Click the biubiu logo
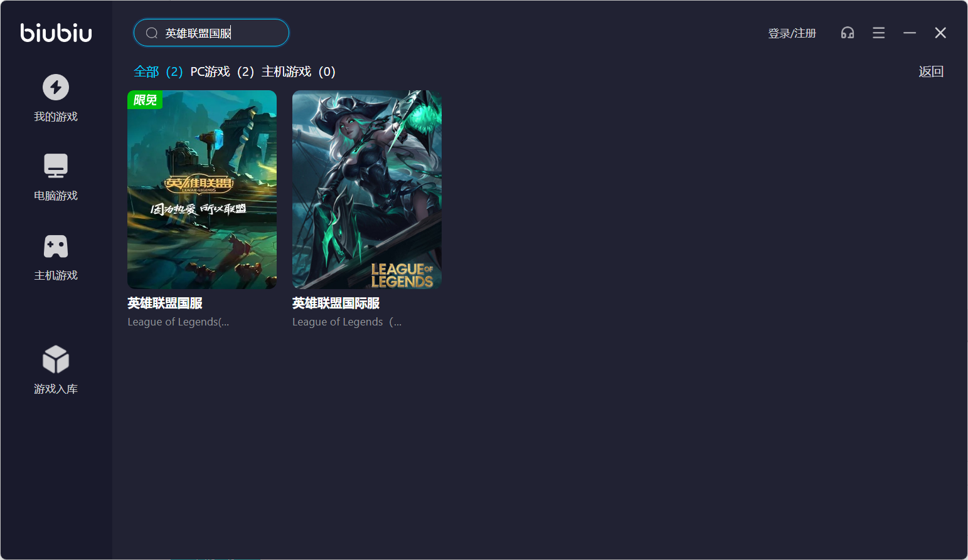 pos(56,33)
